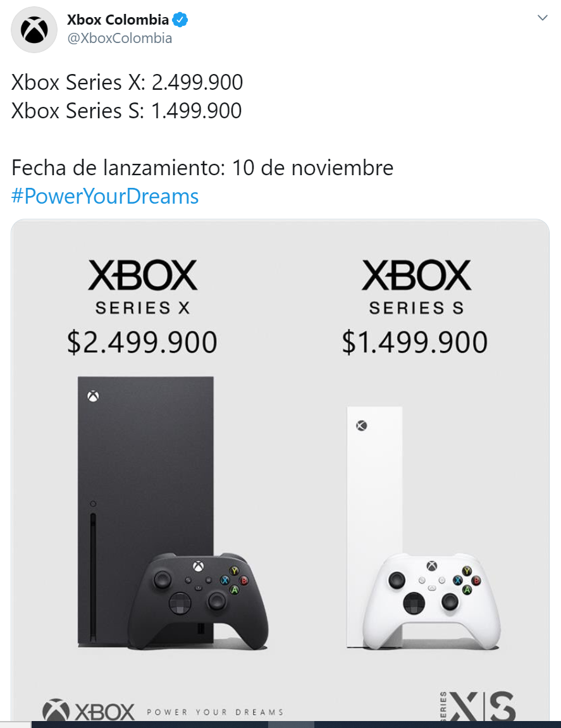Click the Xbox button on the black controller
The image size is (561, 728).
click(x=198, y=567)
